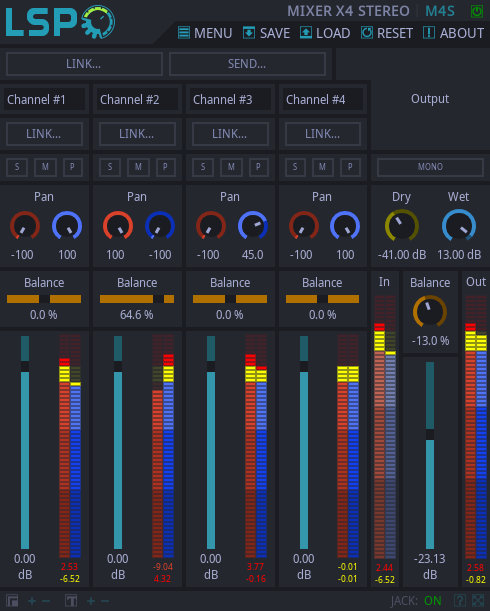Toggle Channel #2 phase P button
This screenshot has width=490, height=611.
click(165, 167)
